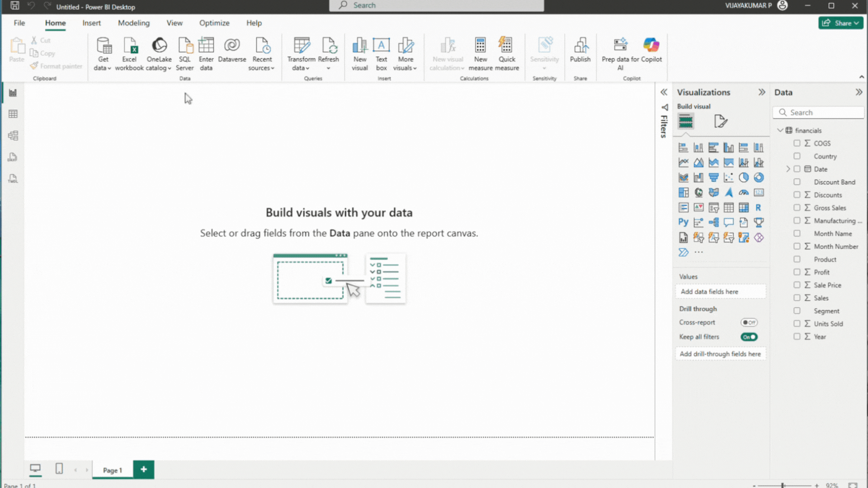Check the Country field checkbox

pyautogui.click(x=797, y=156)
